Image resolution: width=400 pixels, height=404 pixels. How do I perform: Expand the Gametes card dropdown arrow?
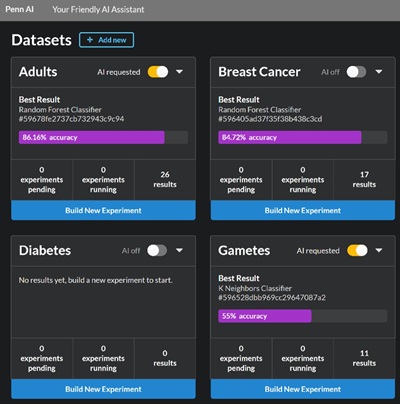click(379, 250)
